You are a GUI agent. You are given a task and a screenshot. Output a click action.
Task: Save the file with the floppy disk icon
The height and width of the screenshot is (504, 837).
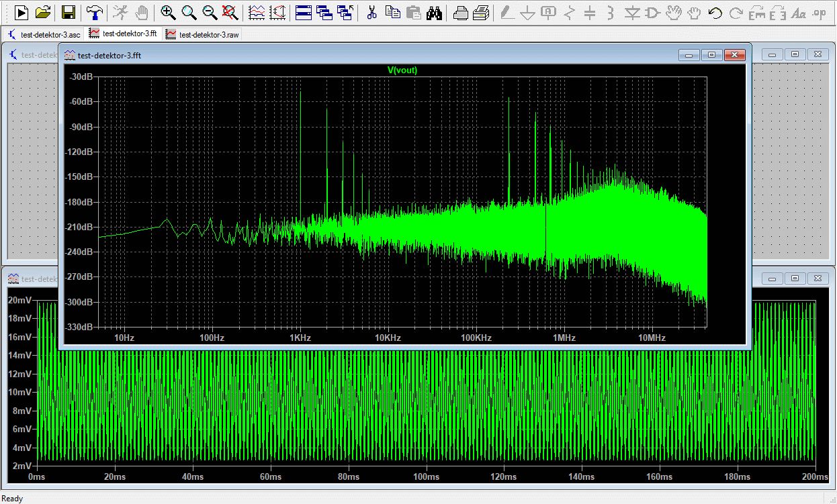pos(68,12)
